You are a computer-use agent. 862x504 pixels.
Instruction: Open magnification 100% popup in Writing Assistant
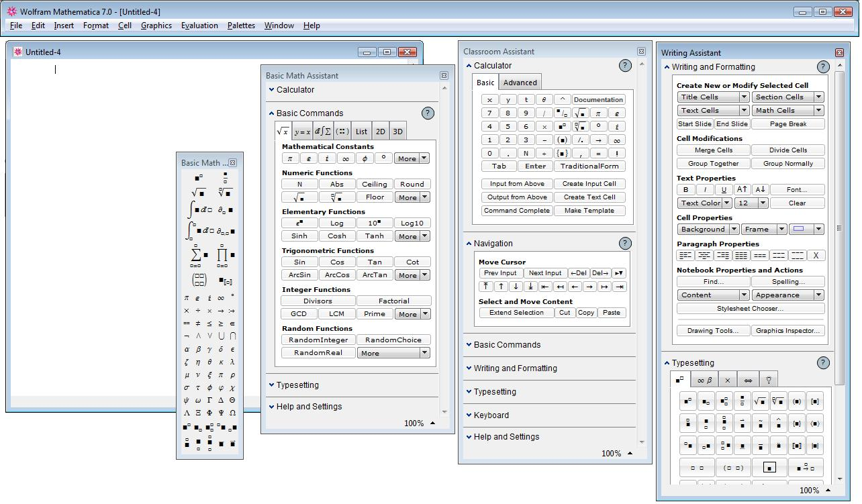(x=814, y=491)
